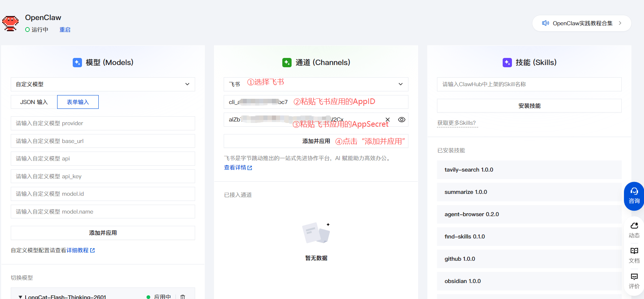Focus the 自定义模型 api_key input field

tap(103, 176)
